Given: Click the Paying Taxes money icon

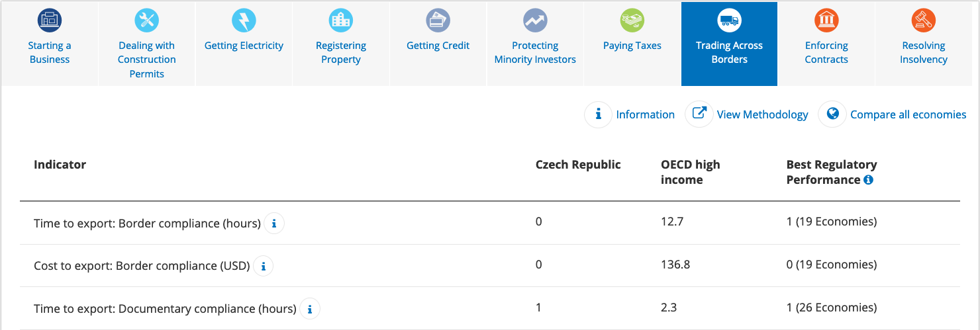Looking at the screenshot, I should point(632,21).
